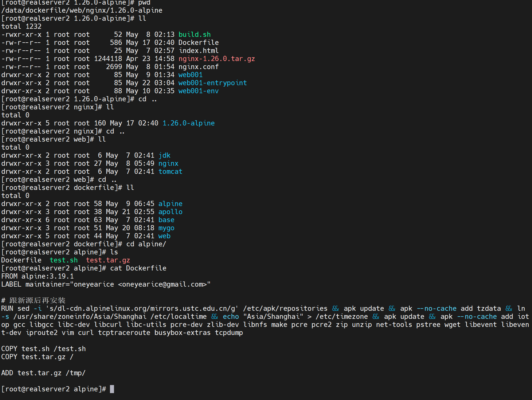Click the base directory name
This screenshot has width=532, height=400.
[166, 220]
